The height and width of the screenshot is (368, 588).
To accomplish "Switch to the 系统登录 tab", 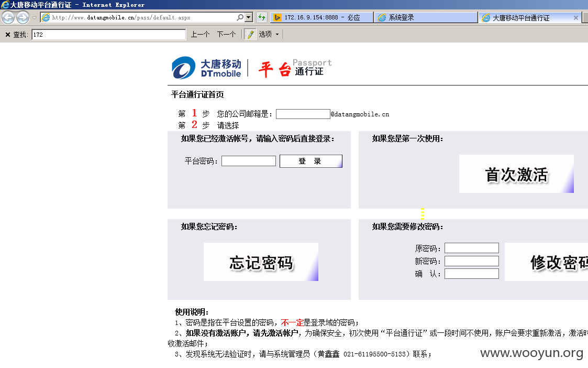I will (426, 18).
